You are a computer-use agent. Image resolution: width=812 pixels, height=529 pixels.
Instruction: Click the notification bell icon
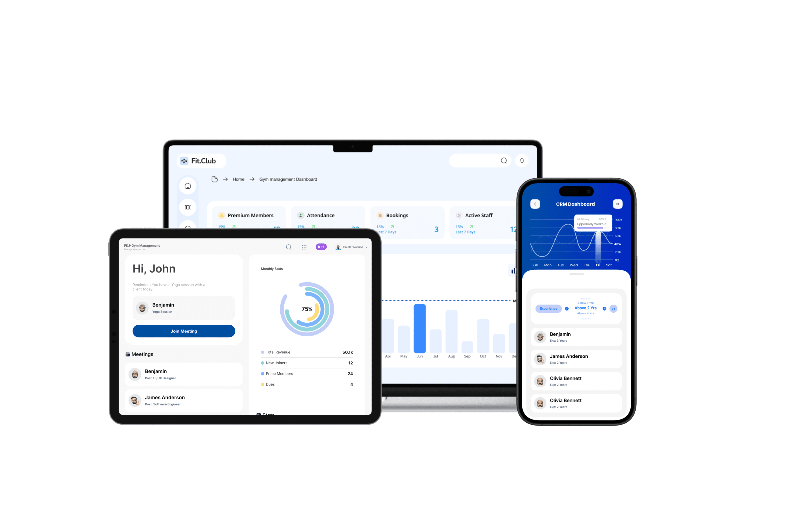(522, 160)
